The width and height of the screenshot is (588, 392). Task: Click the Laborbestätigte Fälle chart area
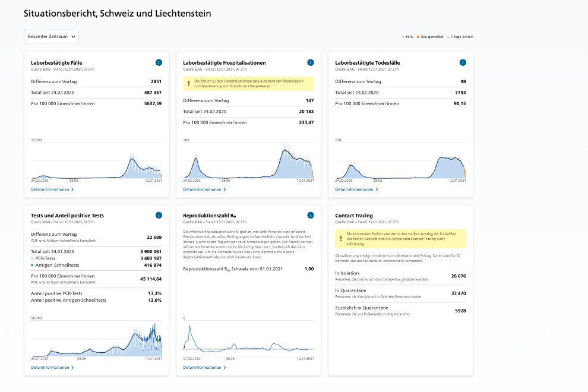[x=96, y=160]
